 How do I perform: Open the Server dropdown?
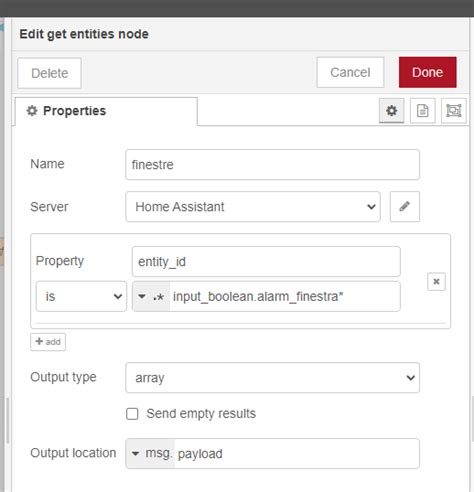pos(253,207)
